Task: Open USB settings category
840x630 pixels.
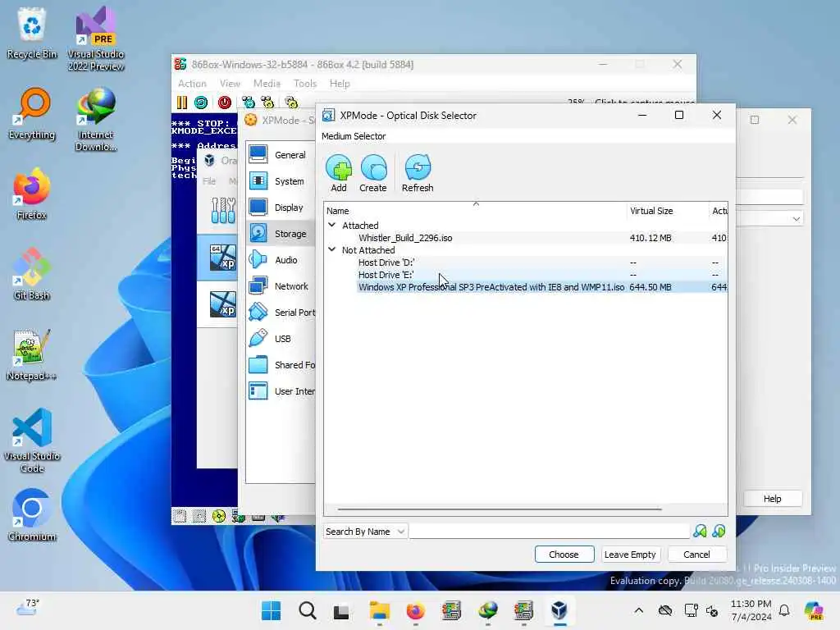Action: [281, 339]
